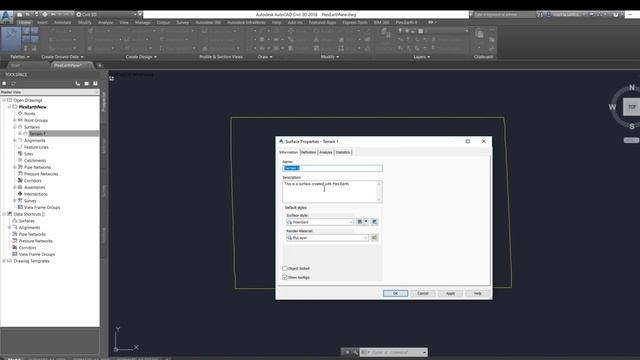
Task: Expand the Point Groups node
Action: [x=15, y=120]
